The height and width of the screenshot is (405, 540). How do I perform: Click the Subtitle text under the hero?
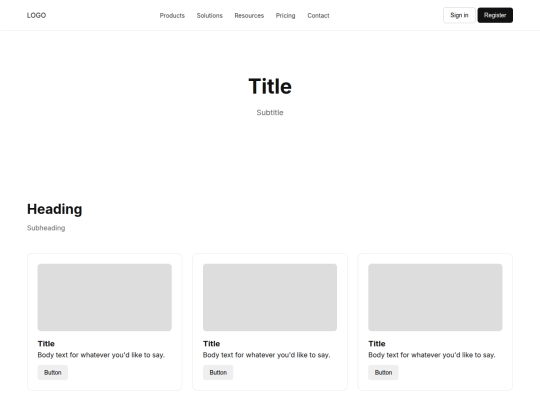(x=270, y=113)
